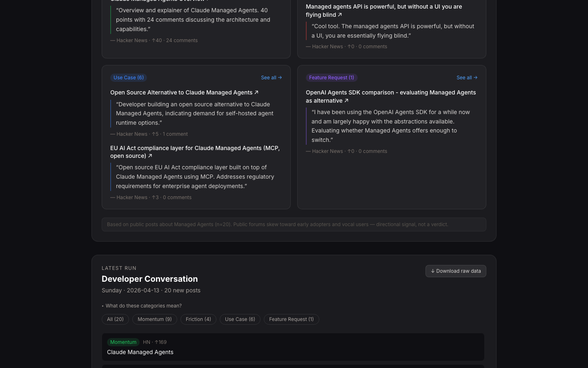Click 'Hacker News · ↑5 · 1 comment' metadata
Screen dimensions: 588x368
149,134
